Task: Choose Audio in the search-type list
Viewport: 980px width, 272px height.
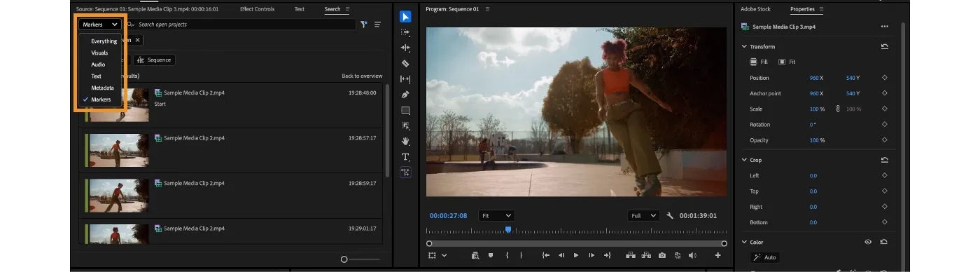Action: click(98, 64)
